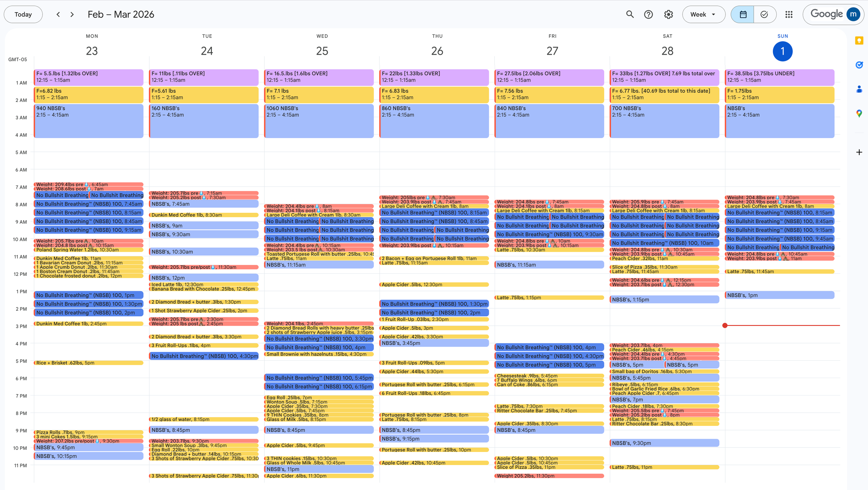Open the Support help icon
The image size is (868, 490).
coord(648,14)
